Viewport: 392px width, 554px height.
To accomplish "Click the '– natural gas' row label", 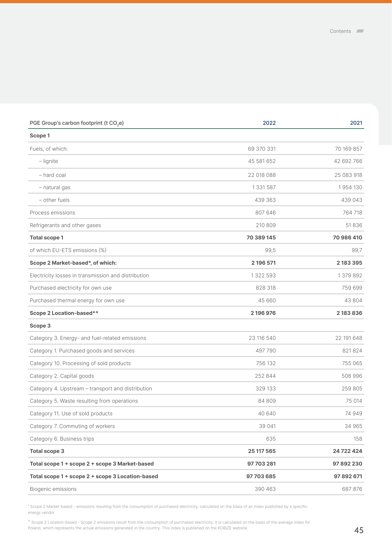I will [55, 187].
